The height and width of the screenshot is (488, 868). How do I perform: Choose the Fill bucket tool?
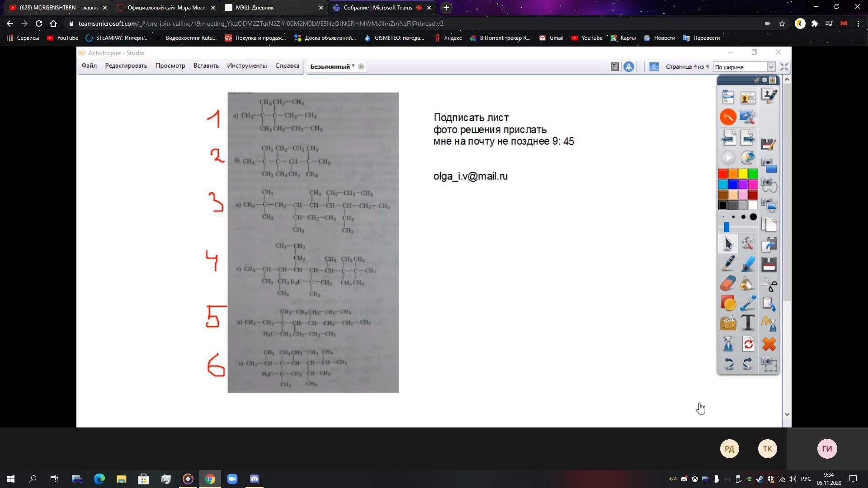(x=748, y=284)
